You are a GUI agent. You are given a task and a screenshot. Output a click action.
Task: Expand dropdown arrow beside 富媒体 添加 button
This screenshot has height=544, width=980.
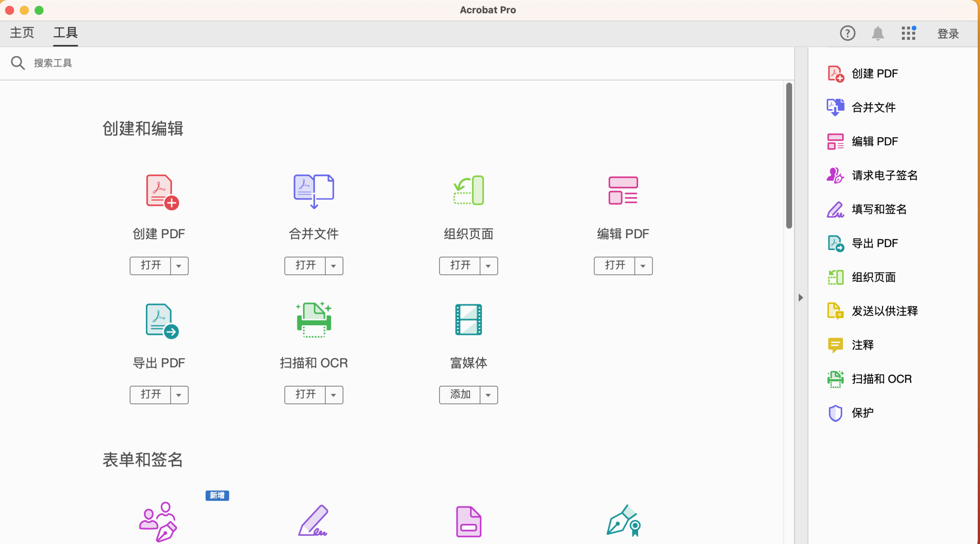coord(488,395)
